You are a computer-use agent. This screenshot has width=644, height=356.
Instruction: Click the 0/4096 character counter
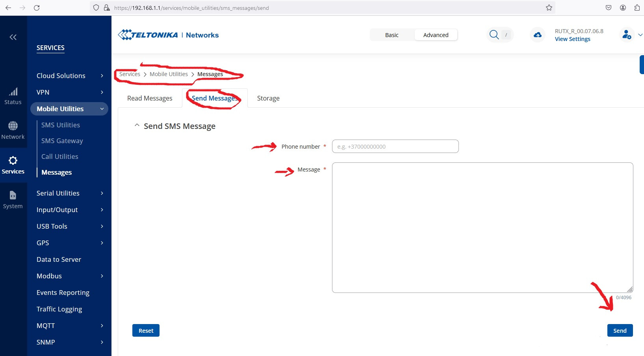[624, 298]
